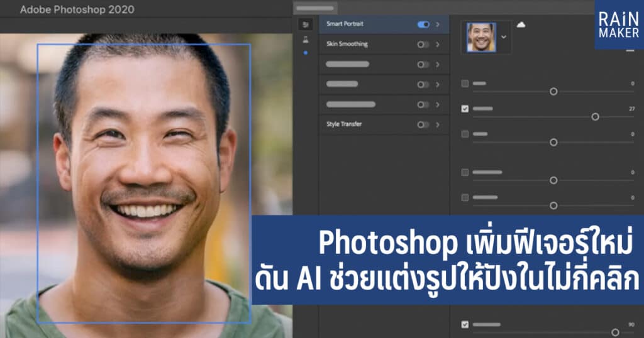Viewport: 644px width, 338px height.
Task: Click the slider handle set to 27
Action: click(x=595, y=117)
